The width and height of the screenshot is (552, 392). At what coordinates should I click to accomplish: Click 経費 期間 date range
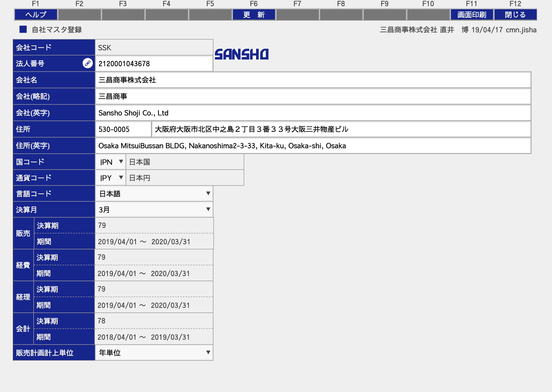click(x=144, y=273)
